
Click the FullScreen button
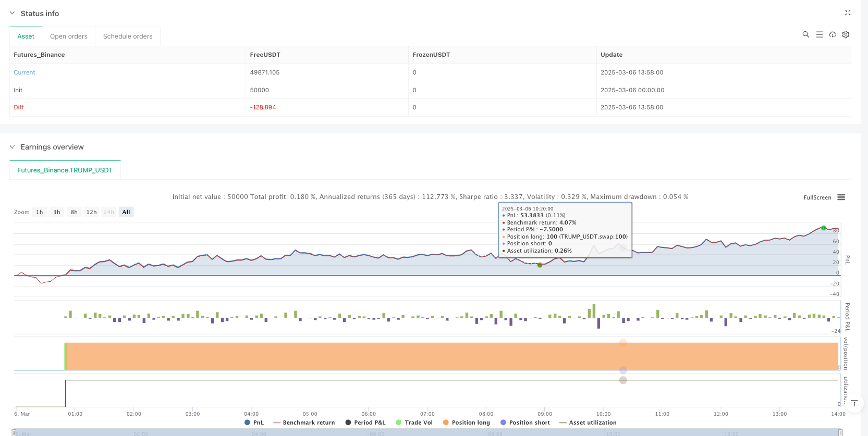tap(817, 197)
